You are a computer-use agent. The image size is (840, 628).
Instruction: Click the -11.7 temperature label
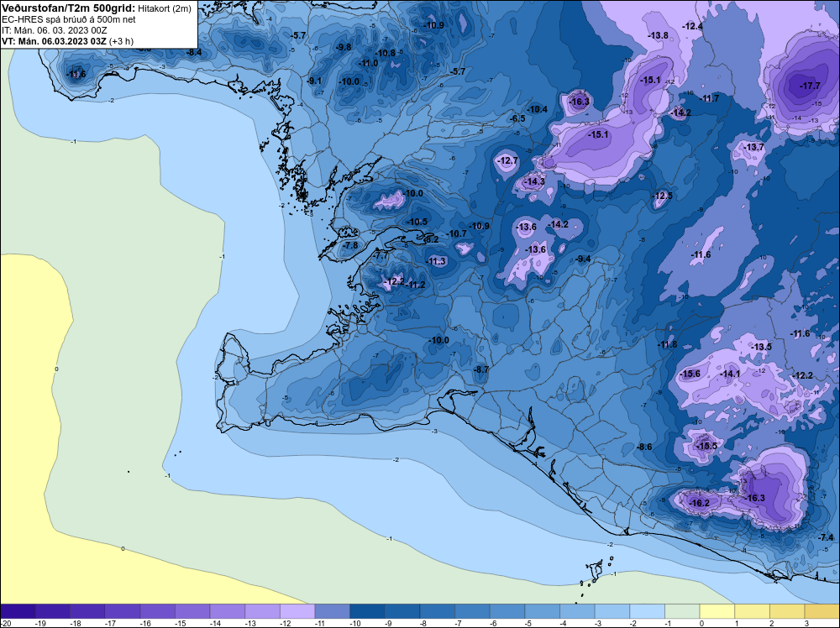tap(710, 98)
